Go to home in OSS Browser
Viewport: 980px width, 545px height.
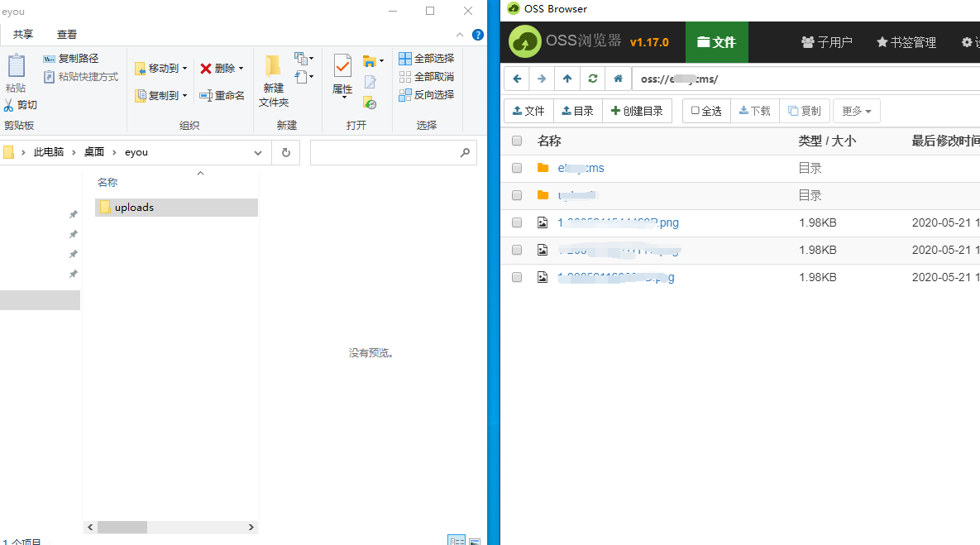pos(618,79)
